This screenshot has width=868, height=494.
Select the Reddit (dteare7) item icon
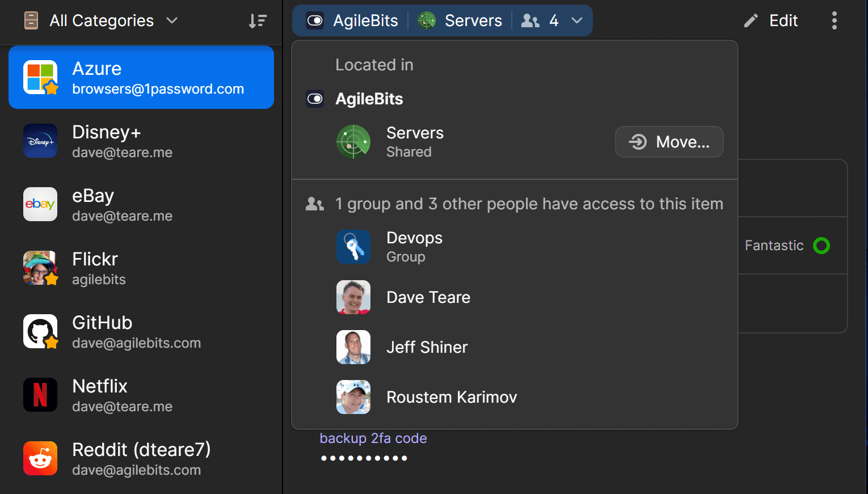coord(40,458)
